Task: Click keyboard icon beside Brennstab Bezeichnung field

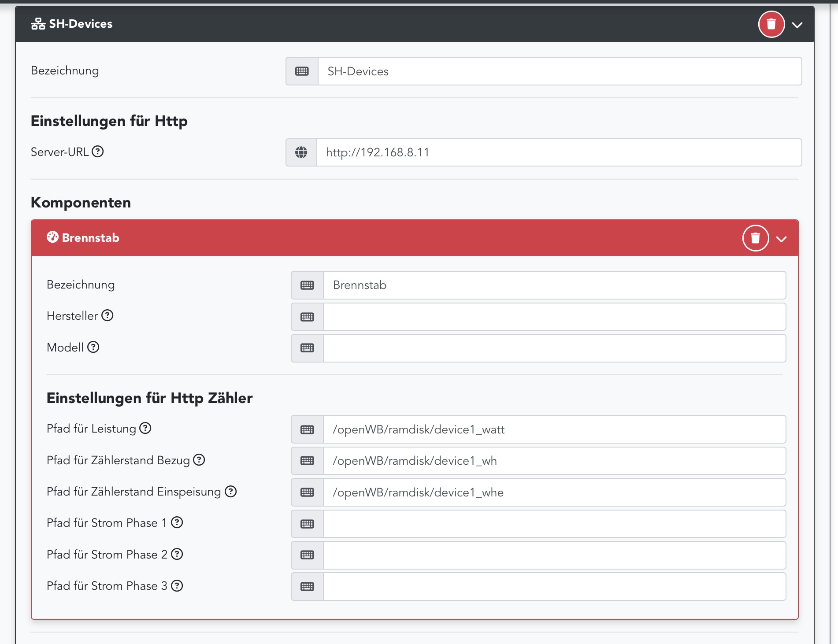Action: (307, 285)
